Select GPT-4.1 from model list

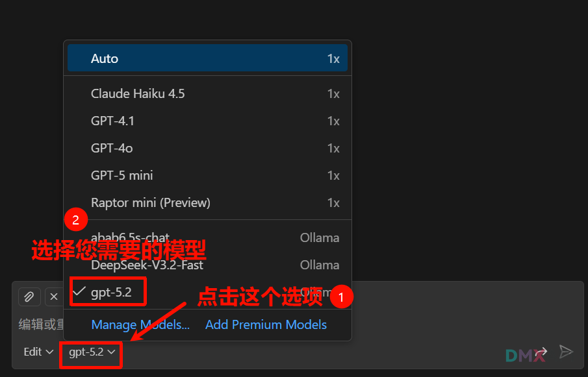(x=207, y=121)
